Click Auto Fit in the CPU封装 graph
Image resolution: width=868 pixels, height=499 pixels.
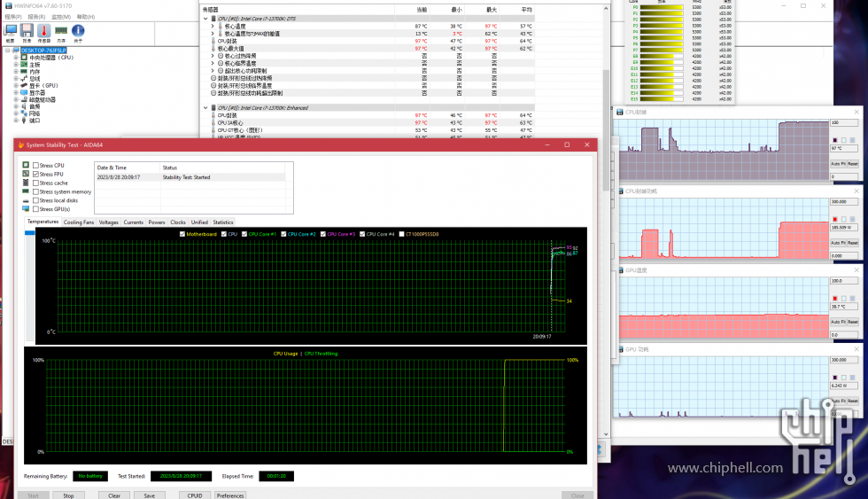pyautogui.click(x=838, y=164)
